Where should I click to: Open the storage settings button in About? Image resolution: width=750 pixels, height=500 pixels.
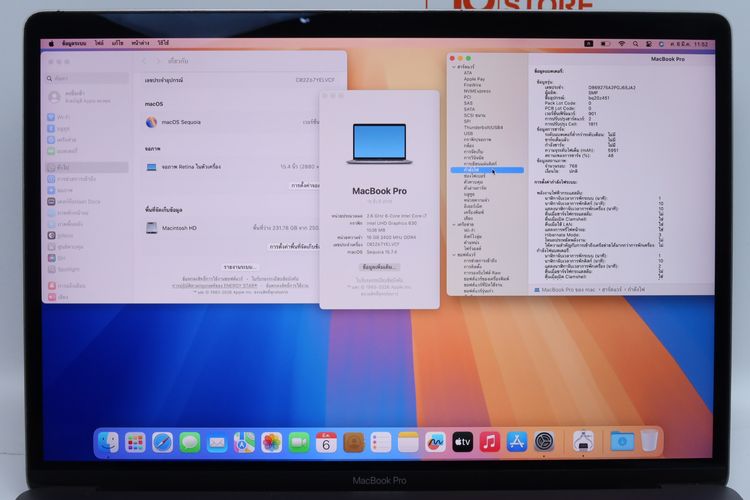tap(294, 247)
